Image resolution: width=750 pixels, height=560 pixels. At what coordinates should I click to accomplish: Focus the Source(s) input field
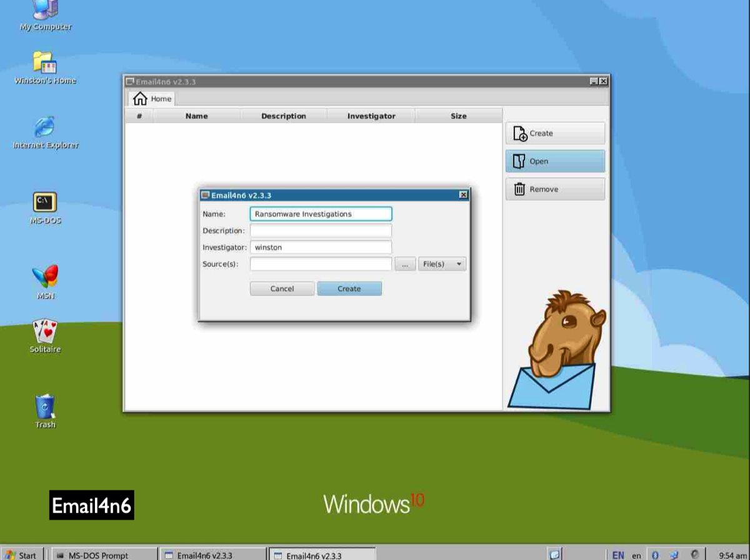click(321, 264)
